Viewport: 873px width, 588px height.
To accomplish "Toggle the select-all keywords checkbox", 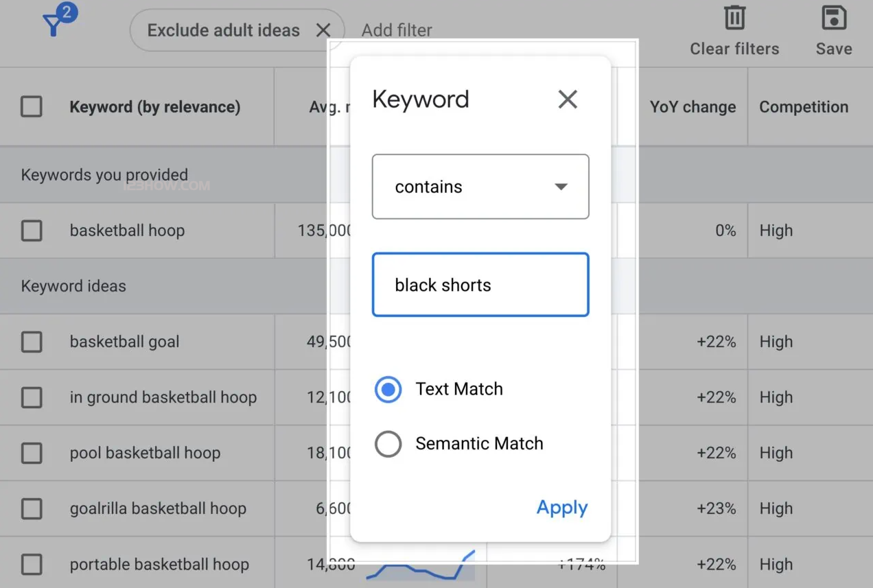I will click(x=32, y=107).
